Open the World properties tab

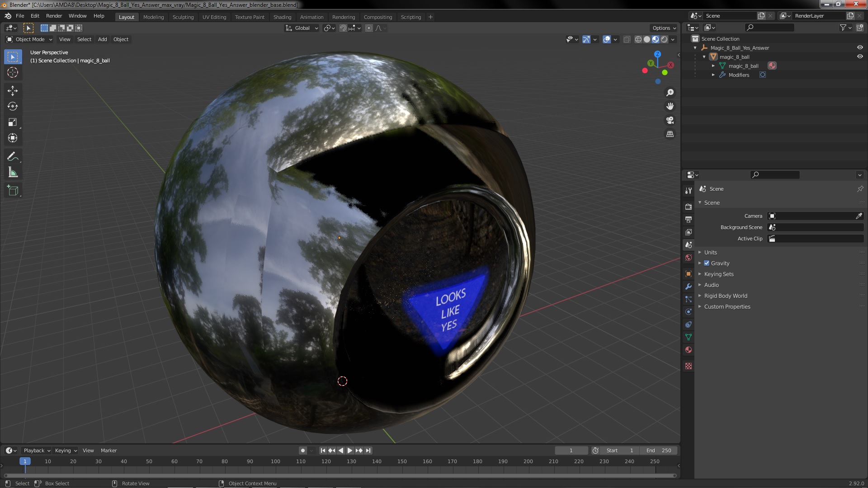pos(689,258)
